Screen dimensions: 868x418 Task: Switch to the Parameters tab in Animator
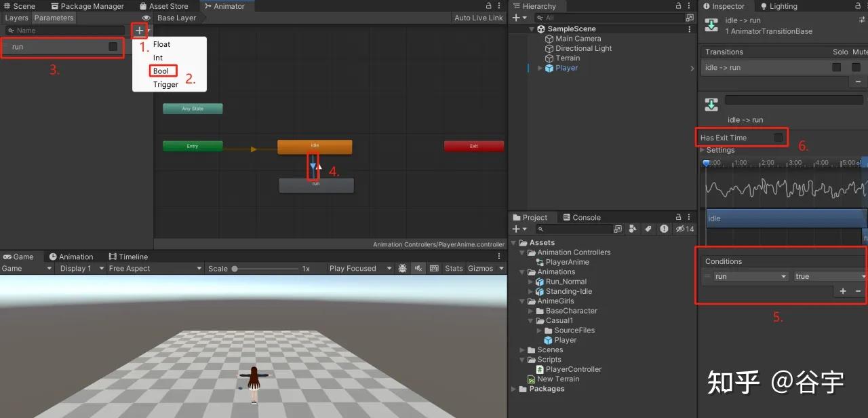point(54,18)
